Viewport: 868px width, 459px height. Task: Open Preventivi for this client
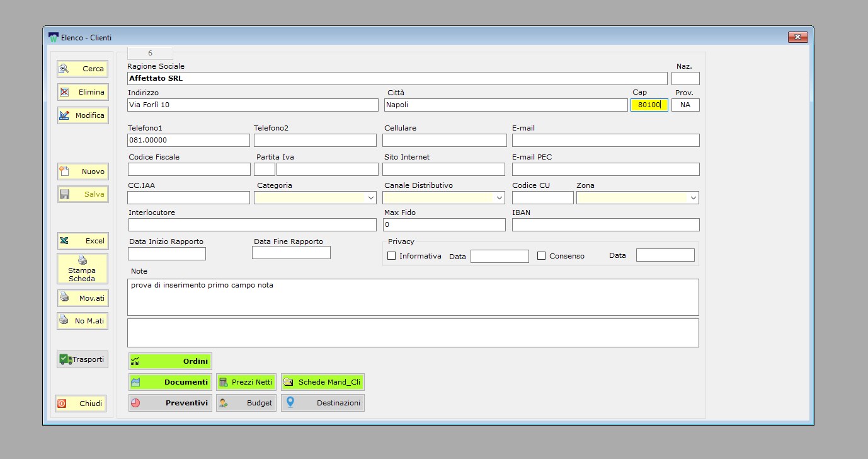point(170,403)
